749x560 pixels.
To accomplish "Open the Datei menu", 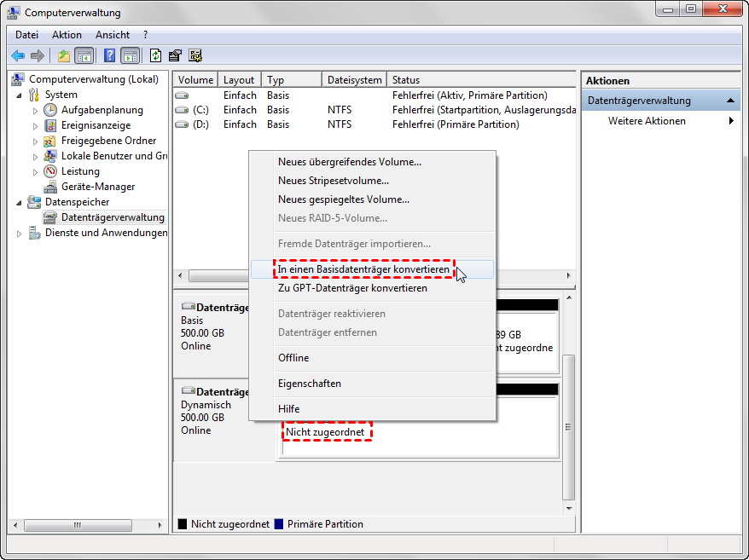I will (x=26, y=35).
